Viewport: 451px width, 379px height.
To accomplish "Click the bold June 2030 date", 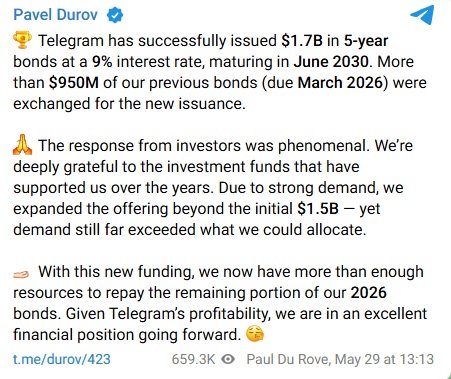I will click(331, 62).
